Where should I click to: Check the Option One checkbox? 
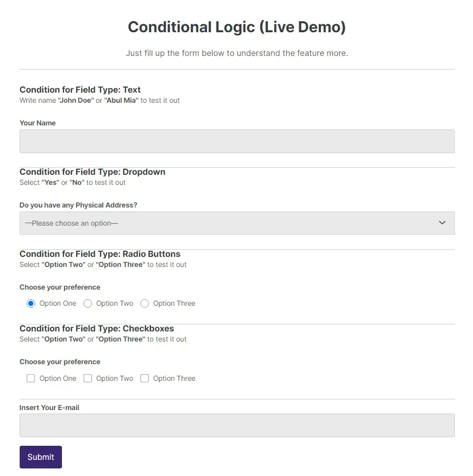point(31,378)
